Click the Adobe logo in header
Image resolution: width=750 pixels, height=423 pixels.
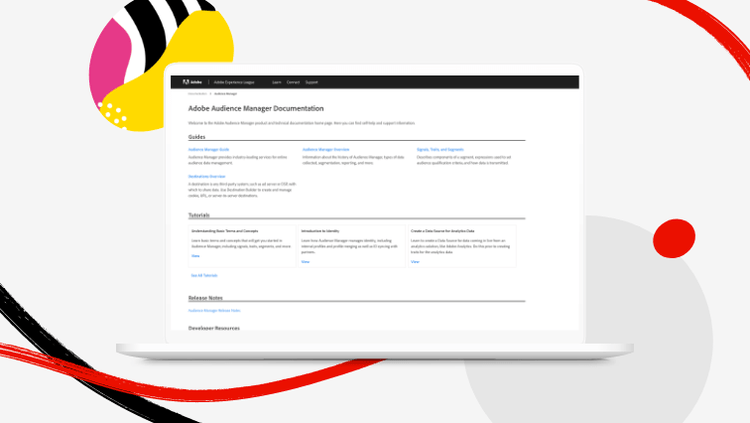point(192,82)
